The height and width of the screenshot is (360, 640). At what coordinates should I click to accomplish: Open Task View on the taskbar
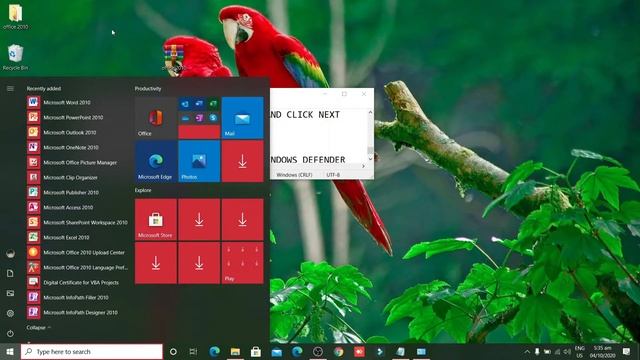pos(193,351)
